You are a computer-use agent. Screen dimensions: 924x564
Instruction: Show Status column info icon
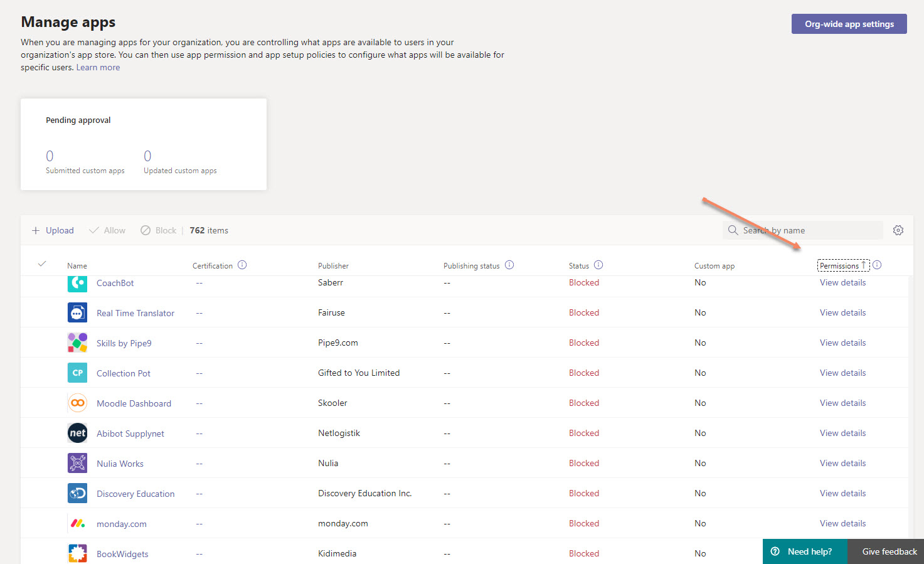point(598,265)
